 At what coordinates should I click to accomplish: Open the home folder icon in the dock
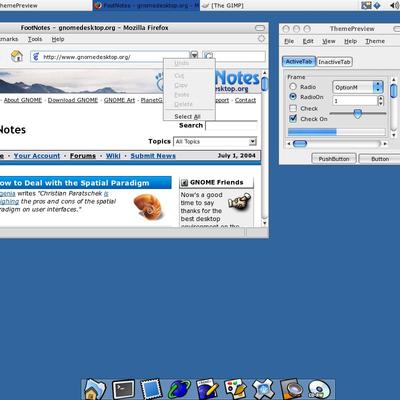(x=95, y=389)
